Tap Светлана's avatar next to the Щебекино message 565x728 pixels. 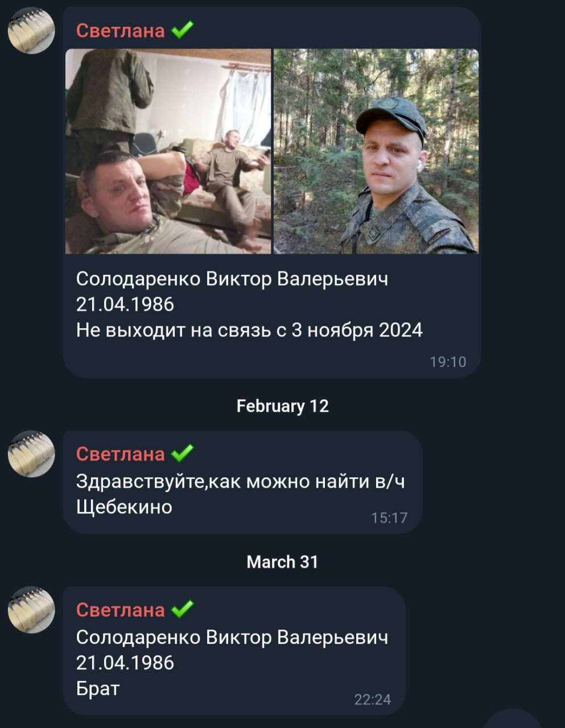pyautogui.click(x=31, y=454)
